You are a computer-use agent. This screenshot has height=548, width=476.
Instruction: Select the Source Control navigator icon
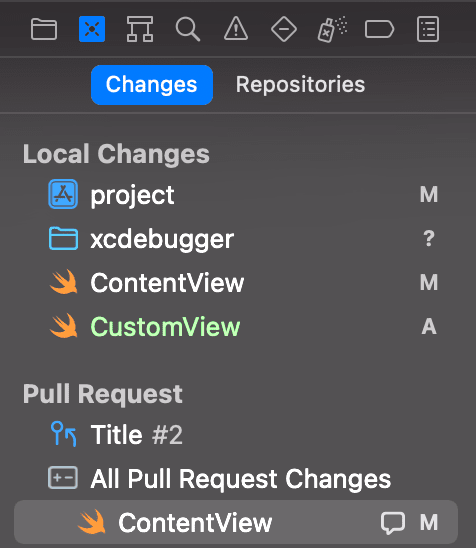coord(92,29)
